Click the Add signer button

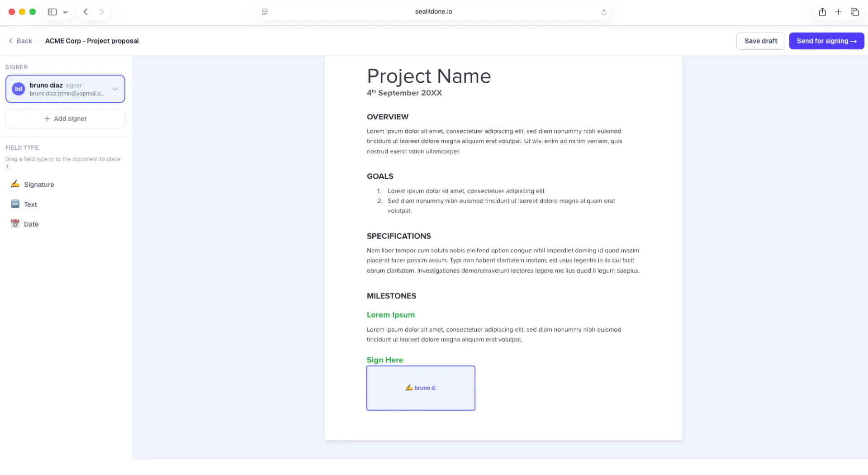65,119
